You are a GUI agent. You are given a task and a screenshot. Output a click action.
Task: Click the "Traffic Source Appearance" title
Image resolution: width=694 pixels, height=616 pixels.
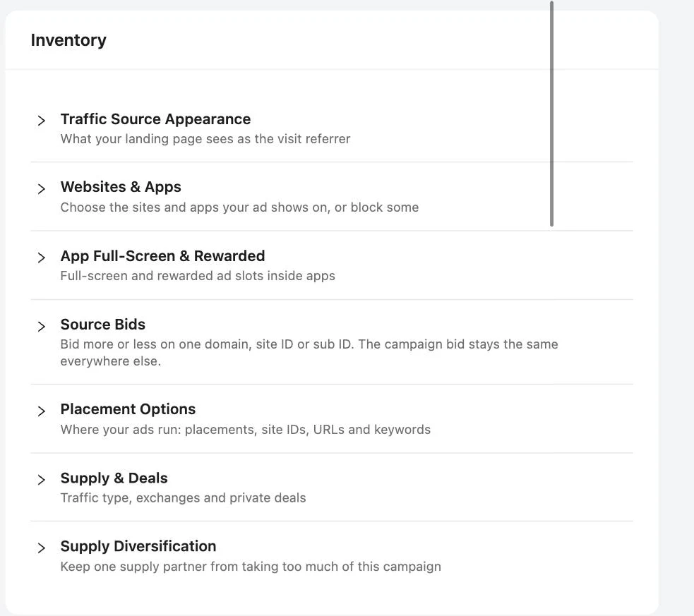[155, 119]
